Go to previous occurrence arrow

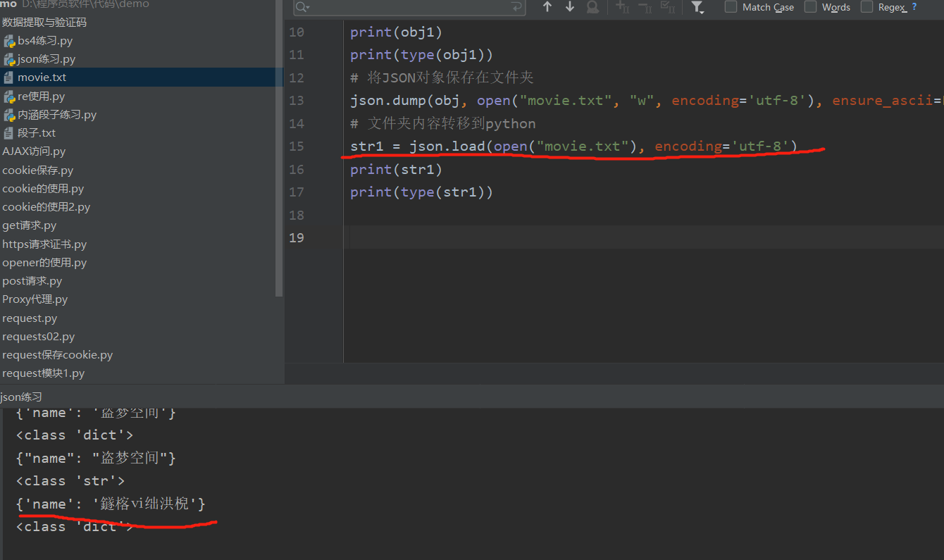547,7
